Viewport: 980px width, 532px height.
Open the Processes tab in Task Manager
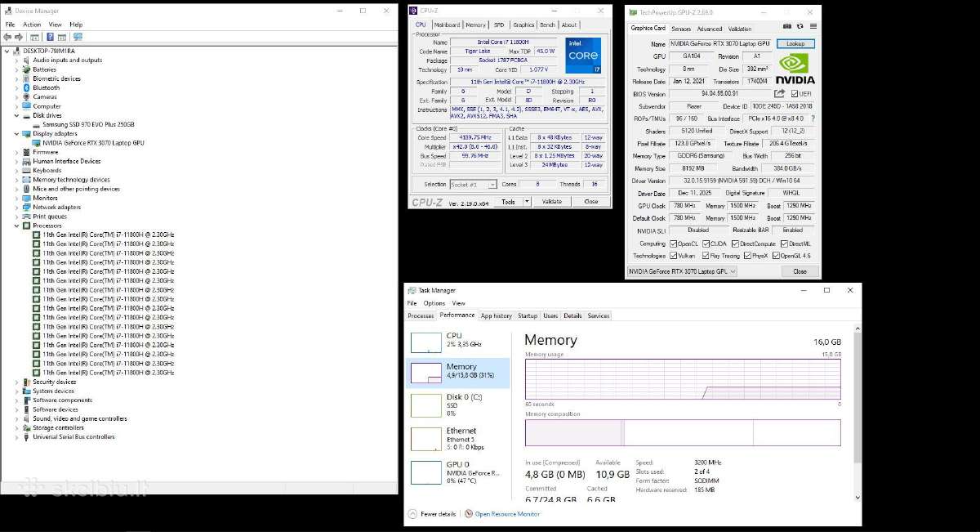[421, 315]
